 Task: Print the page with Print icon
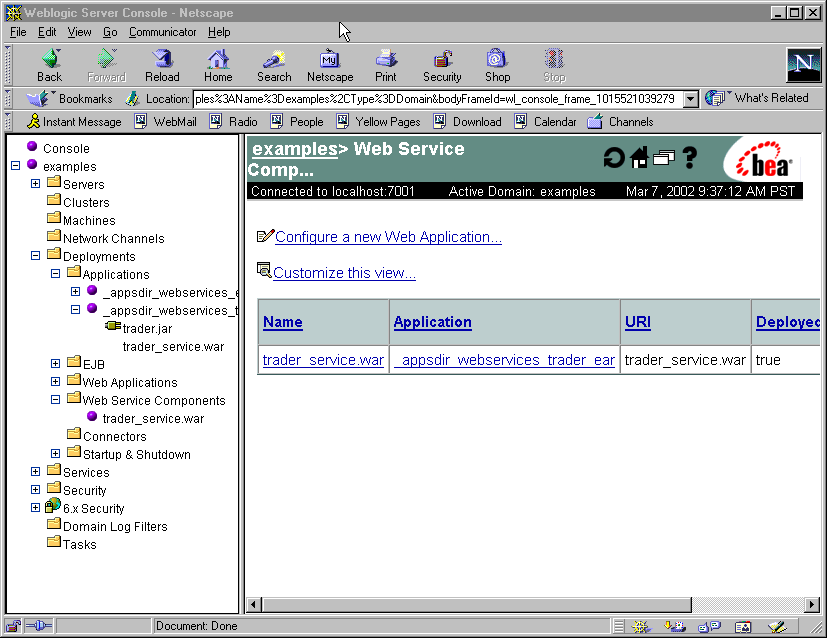click(386, 59)
